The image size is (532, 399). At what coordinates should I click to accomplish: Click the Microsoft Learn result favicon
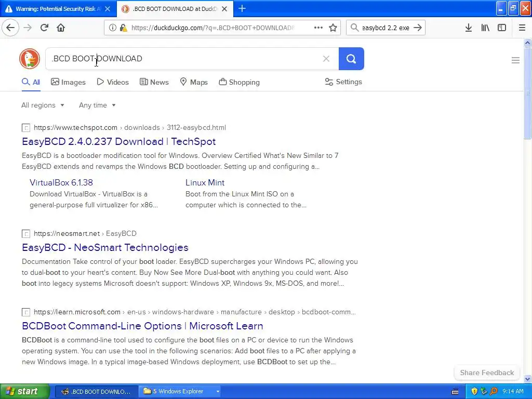pyautogui.click(x=26, y=312)
